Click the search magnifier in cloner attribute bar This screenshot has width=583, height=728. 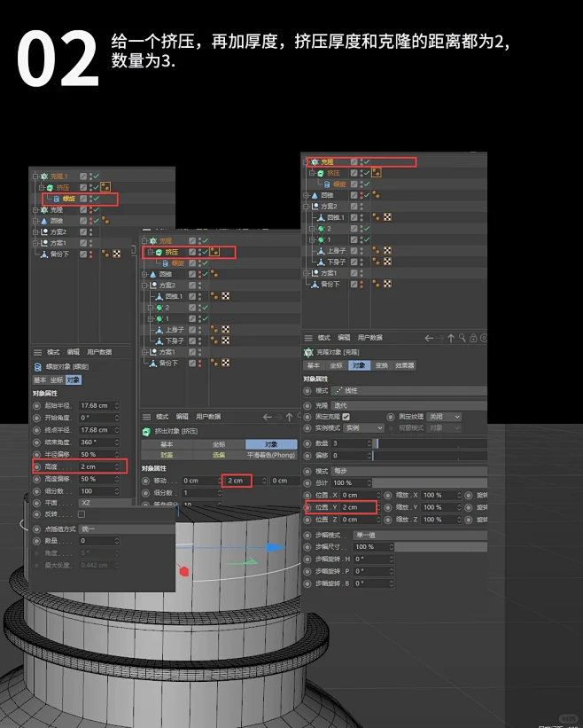(462, 338)
